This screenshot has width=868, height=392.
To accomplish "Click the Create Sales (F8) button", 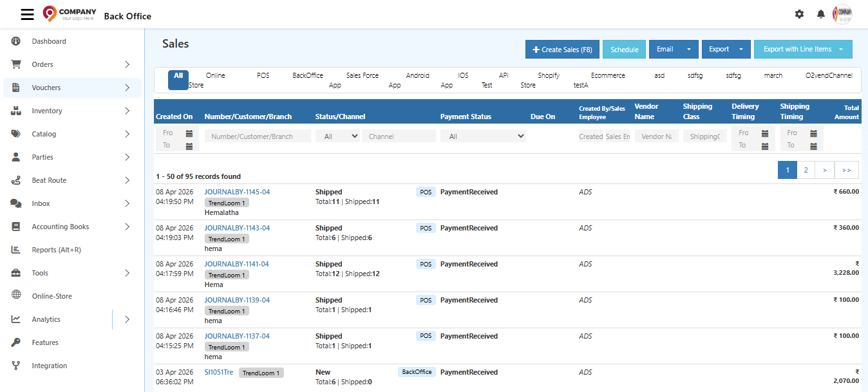I will coord(561,49).
